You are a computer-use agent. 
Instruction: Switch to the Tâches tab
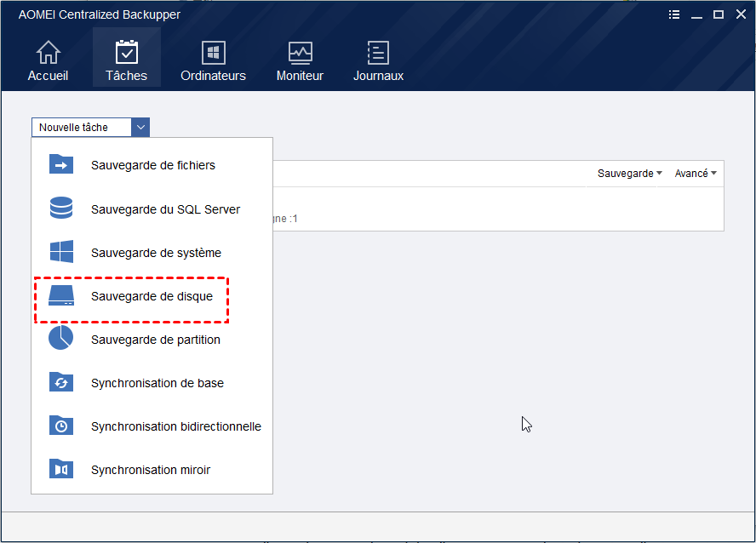point(127,57)
